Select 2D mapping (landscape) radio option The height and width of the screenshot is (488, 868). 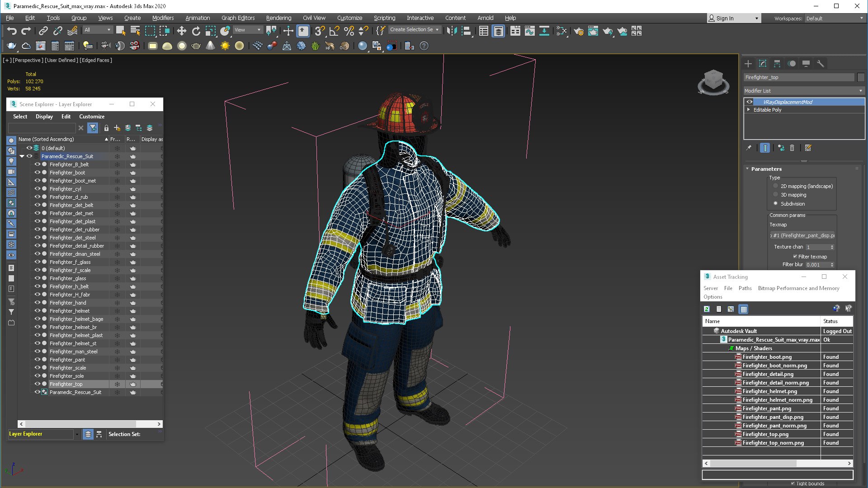(x=776, y=186)
